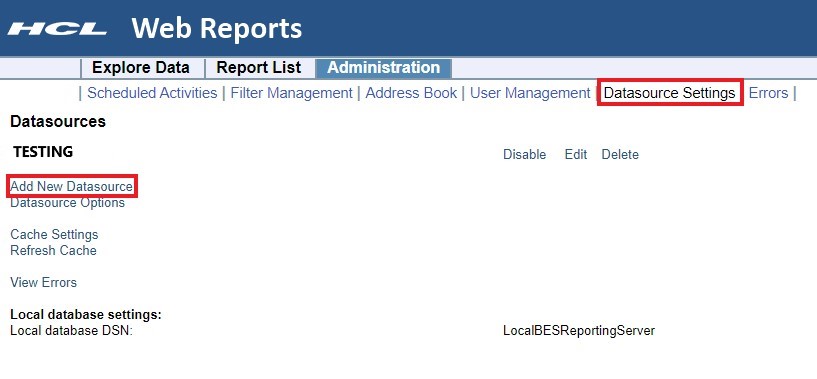Image resolution: width=817 pixels, height=379 pixels.
Task: Click the Local database DSN label
Action: tap(71, 331)
